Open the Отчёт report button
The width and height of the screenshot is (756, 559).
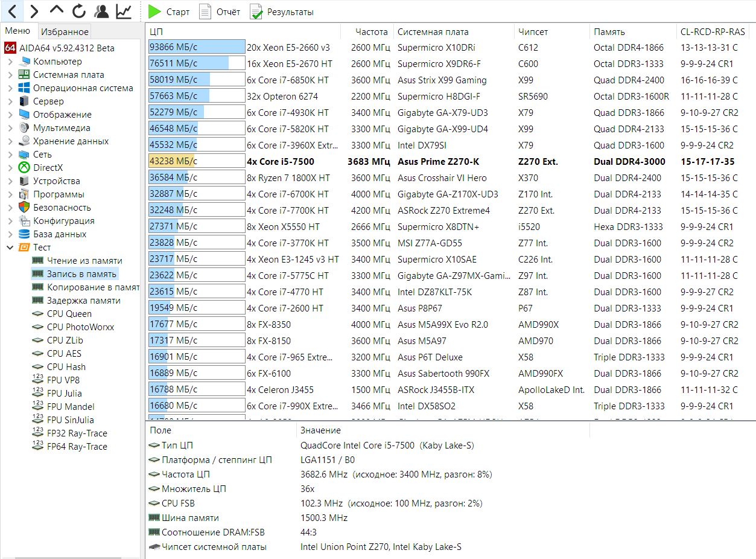(220, 11)
